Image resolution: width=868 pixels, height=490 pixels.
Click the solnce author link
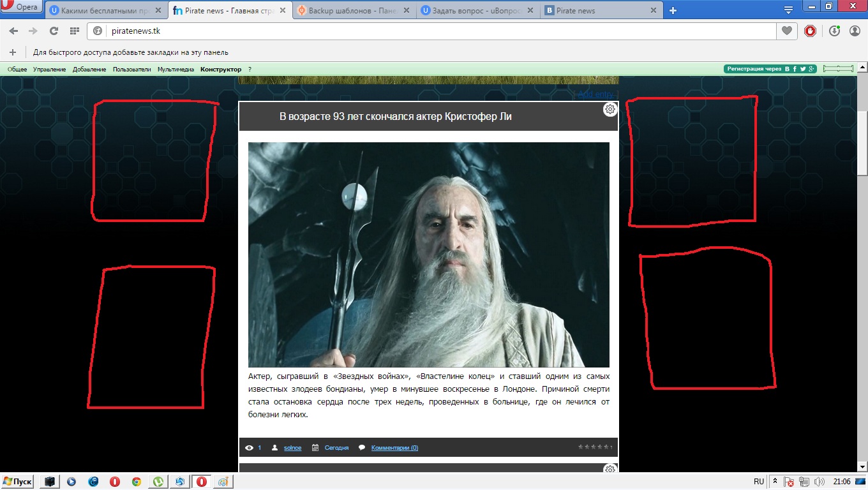pos(292,448)
